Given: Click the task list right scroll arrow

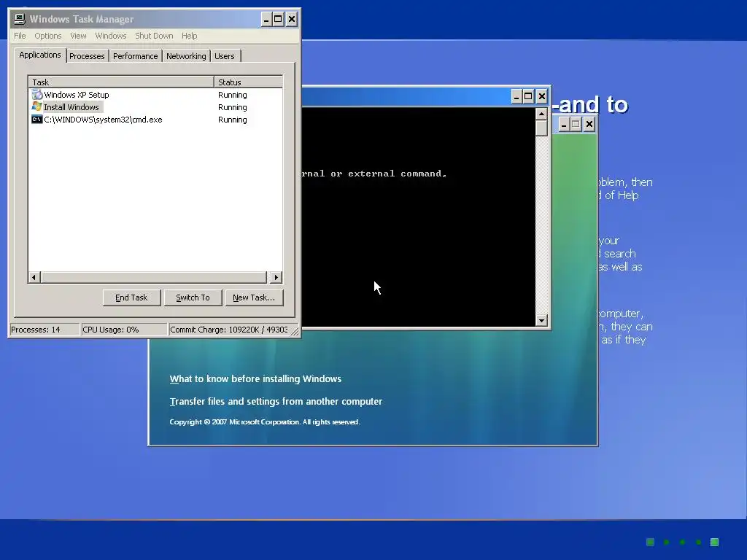Looking at the screenshot, I should tap(276, 277).
